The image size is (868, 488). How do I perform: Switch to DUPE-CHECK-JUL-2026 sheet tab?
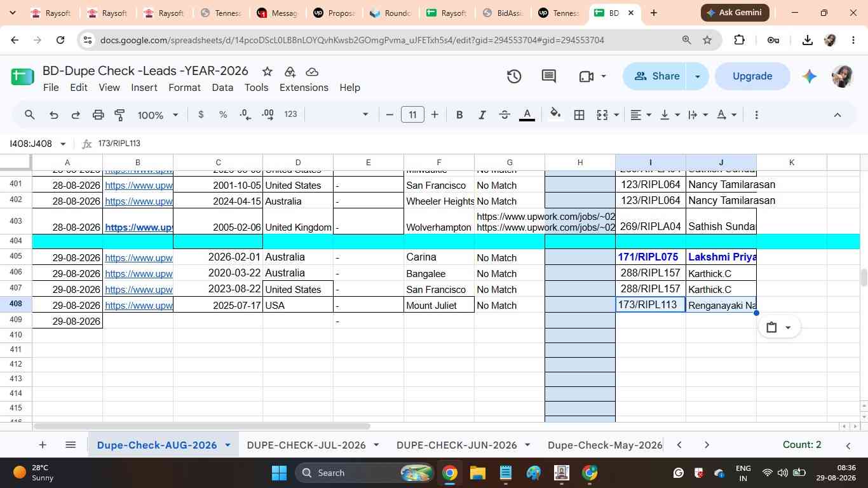pyautogui.click(x=306, y=445)
